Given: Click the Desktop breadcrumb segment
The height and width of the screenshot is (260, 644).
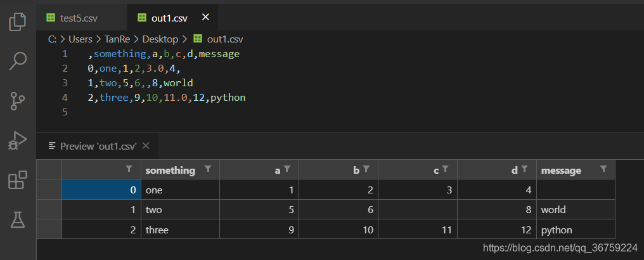Looking at the screenshot, I should pos(160,39).
